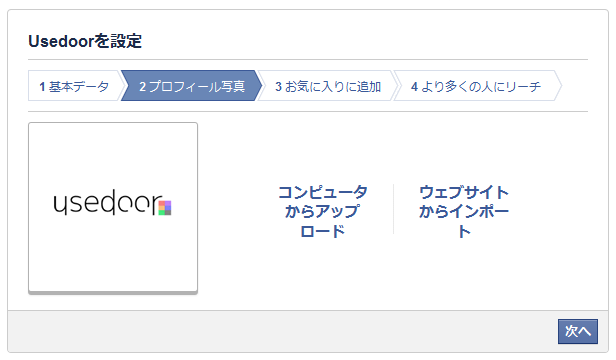Click the gray footer bar beside 次へ

pyautogui.click(x=283, y=331)
